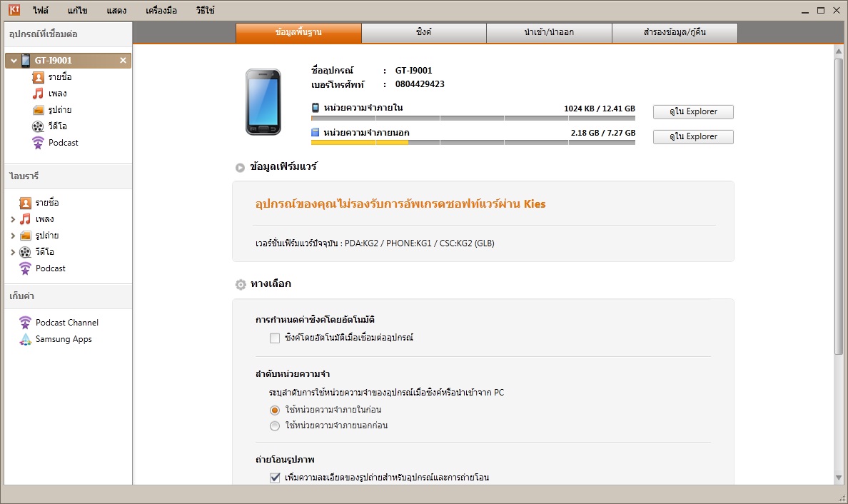Select GT-I9001 device name in sidebar
This screenshot has height=504, width=848.
53,61
